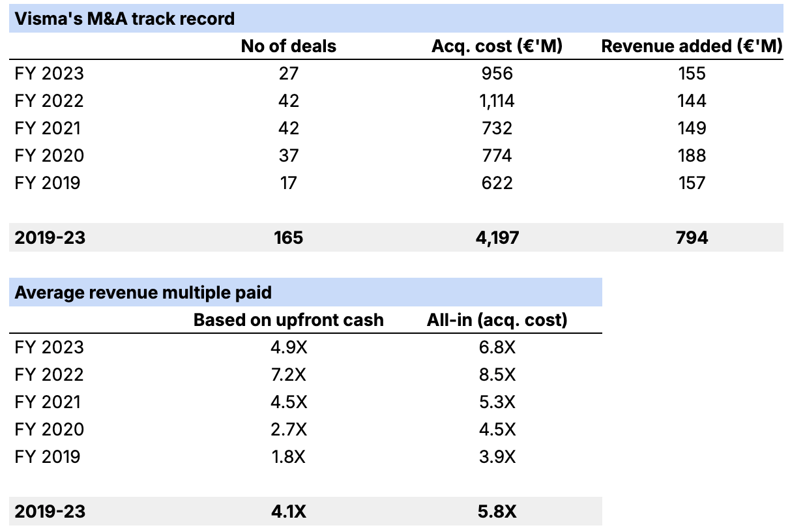Click the revenue added cell 188
The width and height of the screenshot is (790, 532).
692,155
